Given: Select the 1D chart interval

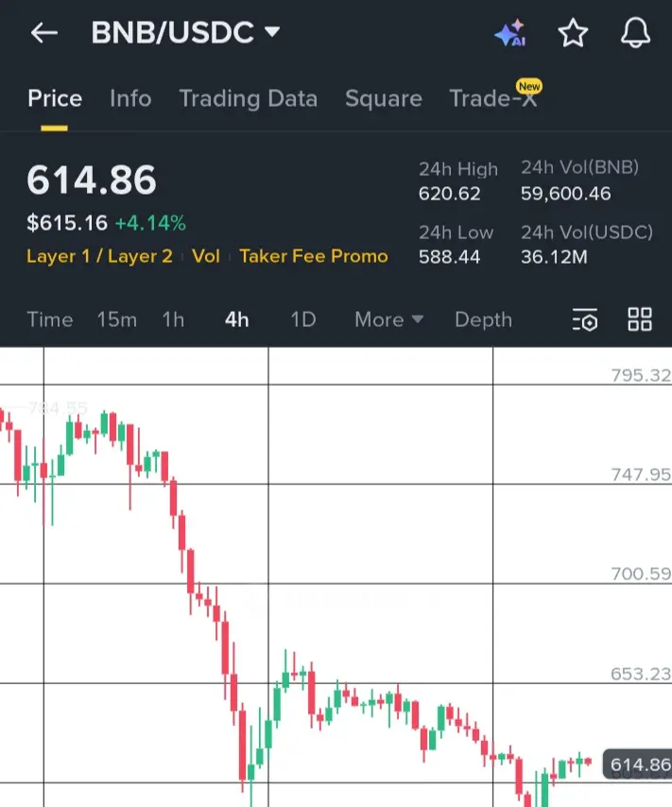Looking at the screenshot, I should [x=302, y=320].
